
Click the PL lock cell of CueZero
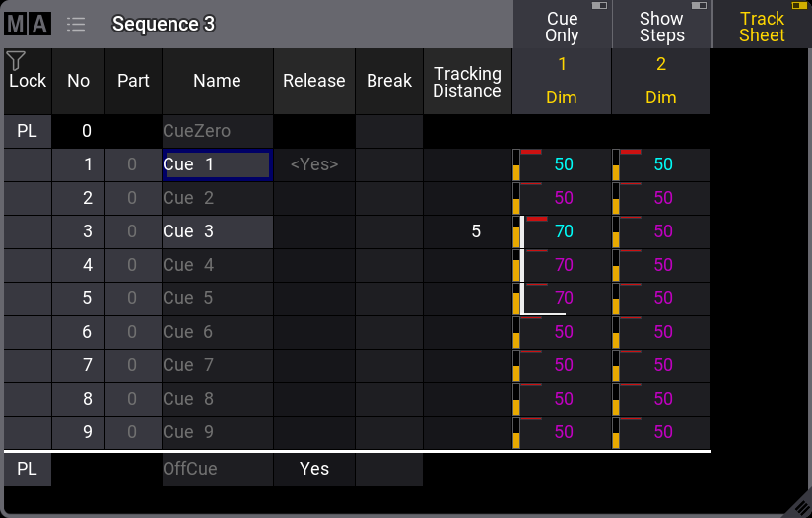pos(27,131)
